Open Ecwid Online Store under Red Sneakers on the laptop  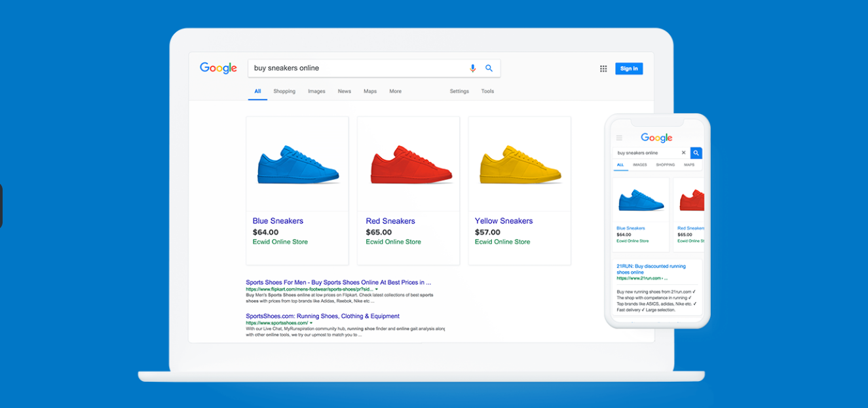(x=393, y=242)
